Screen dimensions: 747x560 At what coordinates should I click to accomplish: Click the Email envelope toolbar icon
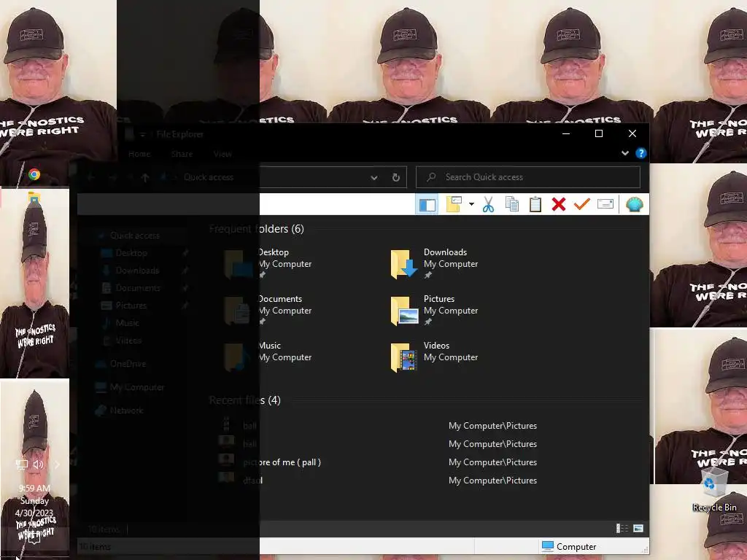(x=605, y=204)
